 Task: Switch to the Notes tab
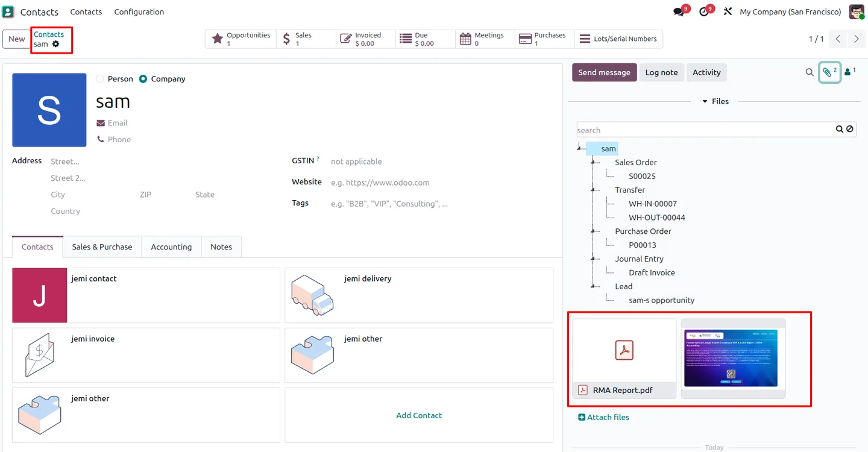coord(221,247)
